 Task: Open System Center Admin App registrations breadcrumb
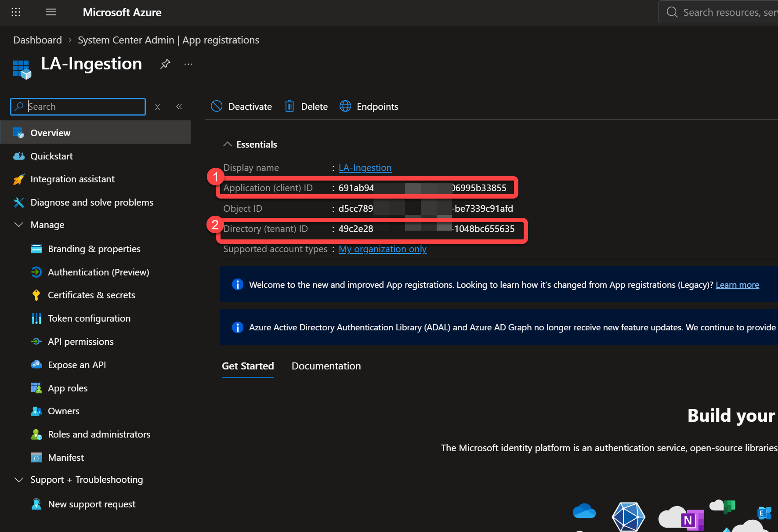[169, 40]
